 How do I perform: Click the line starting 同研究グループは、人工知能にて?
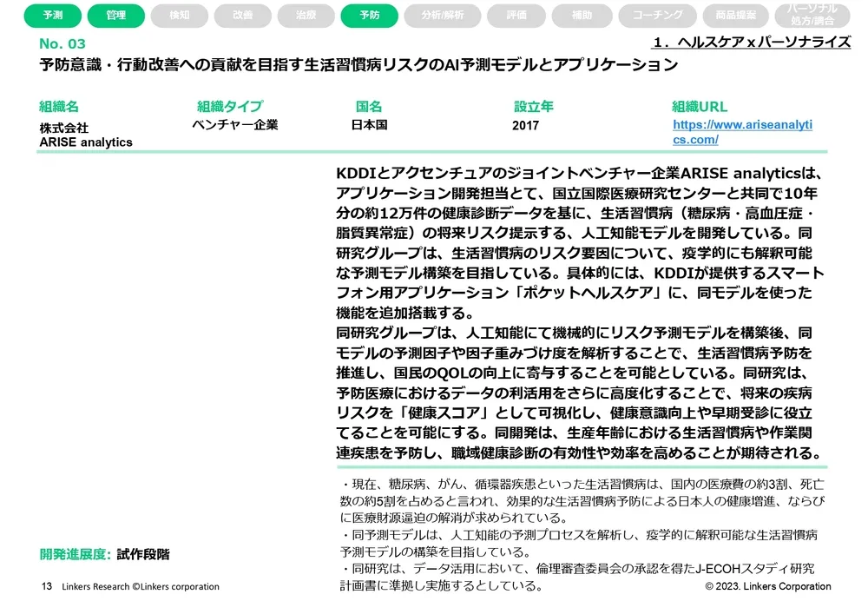[x=574, y=333]
